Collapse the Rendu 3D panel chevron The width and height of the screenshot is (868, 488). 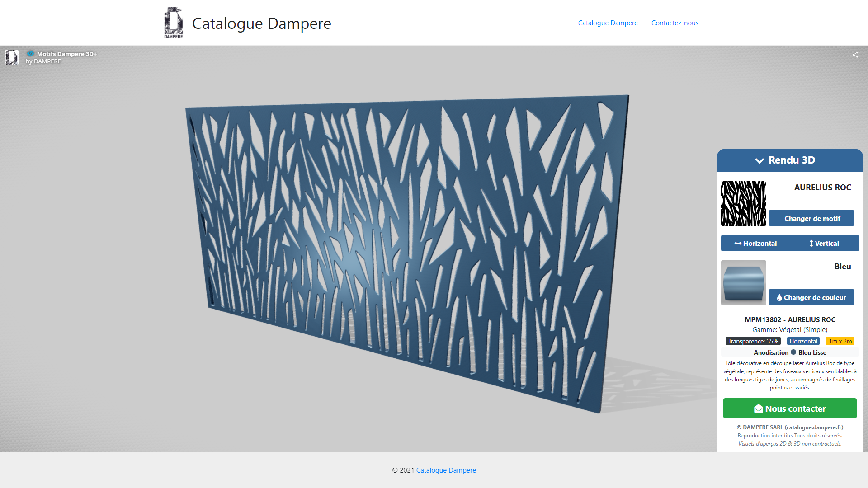759,160
